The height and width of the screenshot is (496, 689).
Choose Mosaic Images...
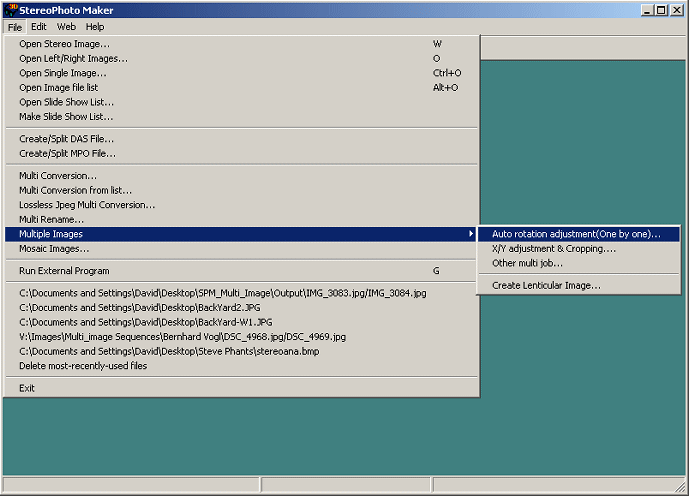coord(241,249)
